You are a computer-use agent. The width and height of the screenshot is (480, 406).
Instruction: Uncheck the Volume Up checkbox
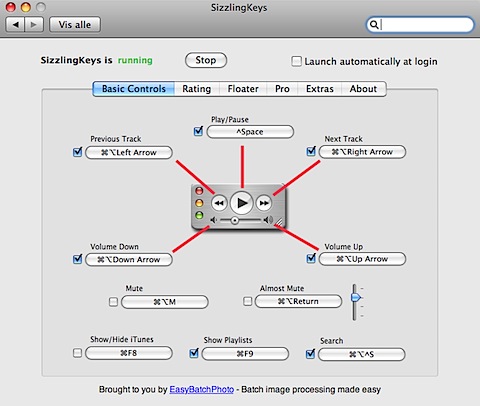(311, 258)
